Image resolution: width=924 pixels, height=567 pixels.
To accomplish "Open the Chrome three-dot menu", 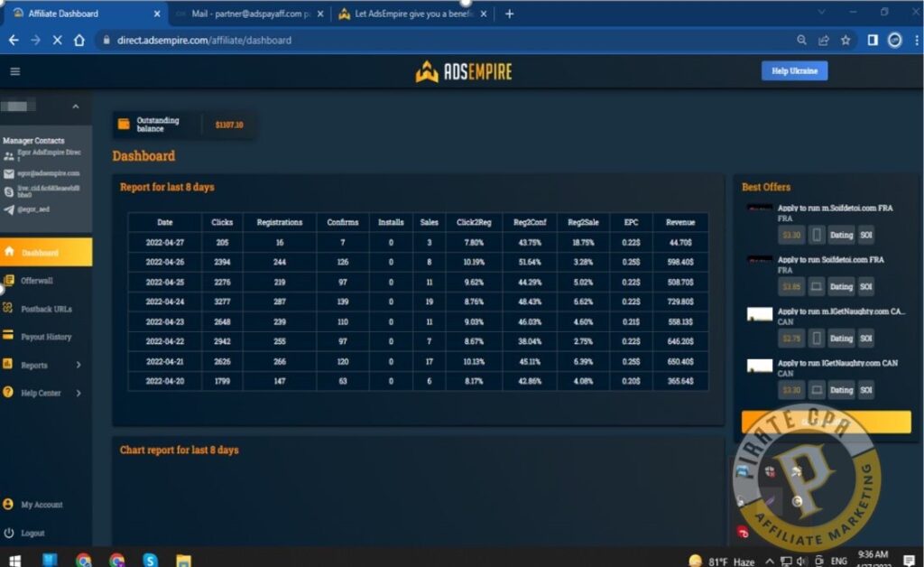I will (x=917, y=40).
